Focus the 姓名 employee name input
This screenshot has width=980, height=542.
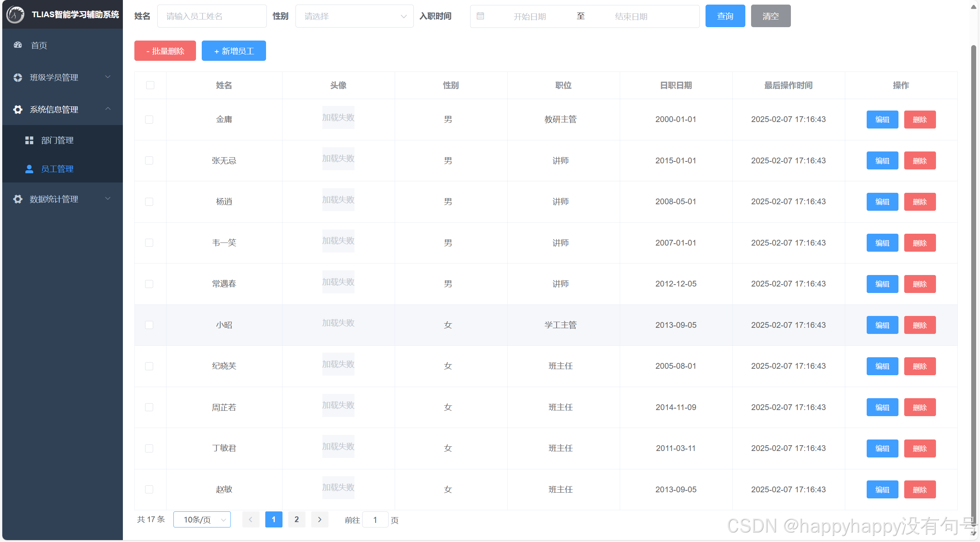tap(212, 16)
